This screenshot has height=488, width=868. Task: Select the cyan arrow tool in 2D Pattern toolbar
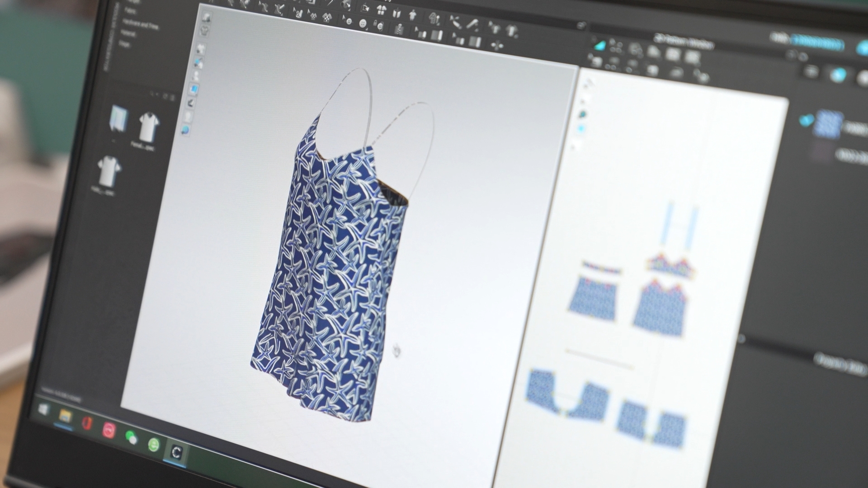600,46
